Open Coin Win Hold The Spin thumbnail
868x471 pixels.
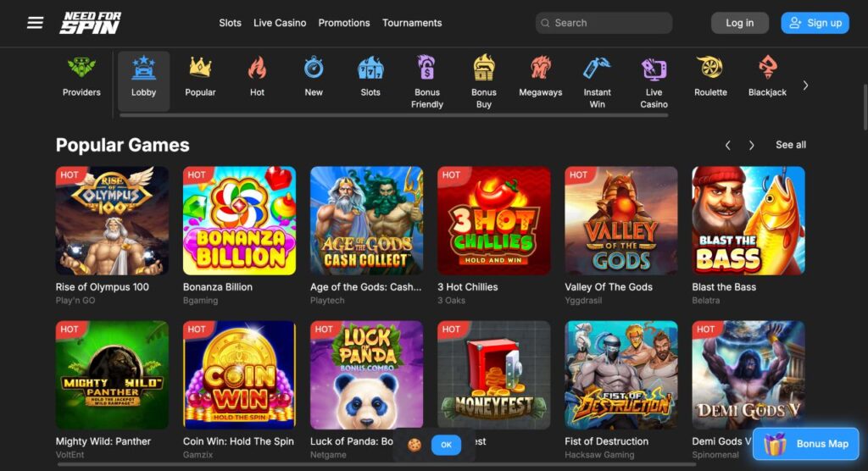click(239, 375)
